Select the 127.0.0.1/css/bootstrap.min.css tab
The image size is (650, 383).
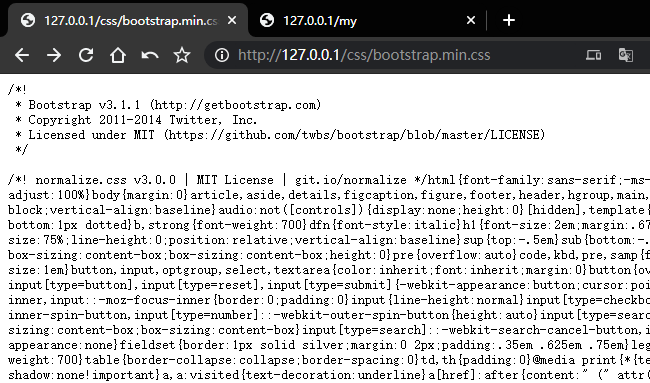coord(128,20)
